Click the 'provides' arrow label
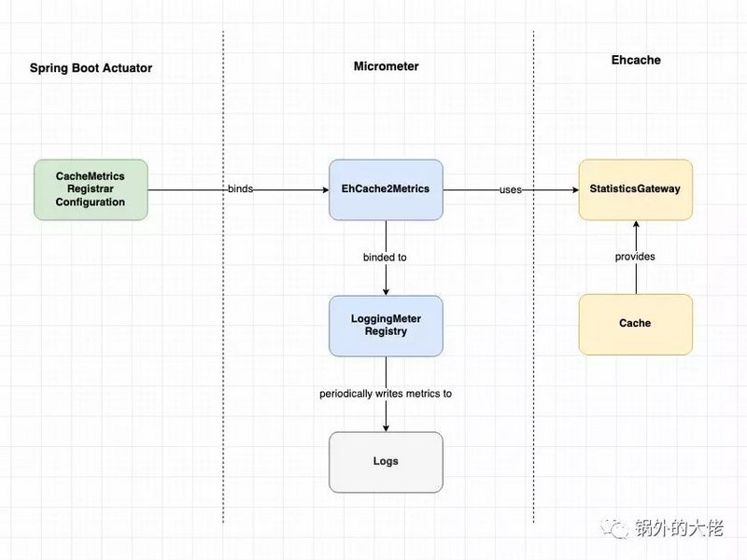 (x=636, y=257)
